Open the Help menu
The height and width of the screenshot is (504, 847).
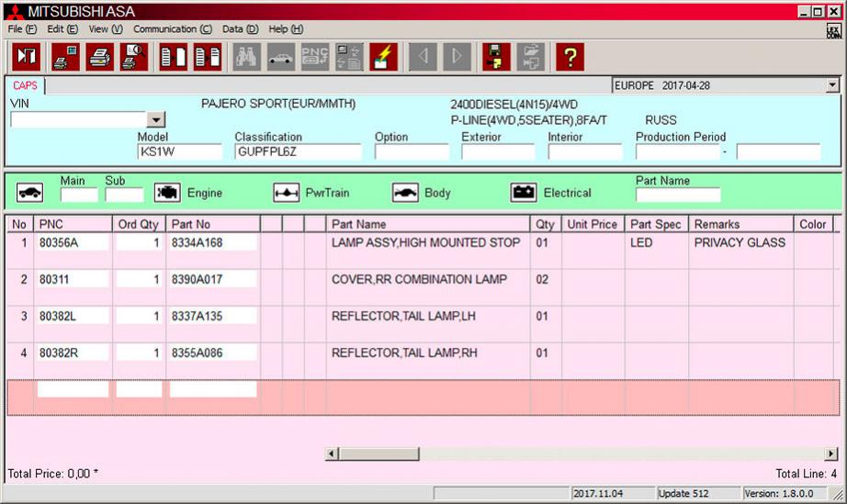pos(286,29)
